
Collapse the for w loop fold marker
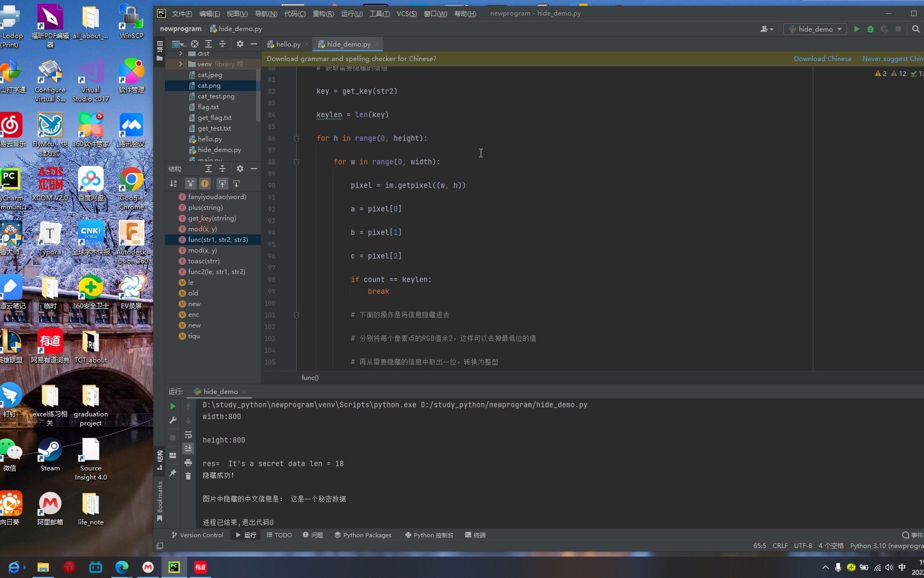tap(296, 162)
